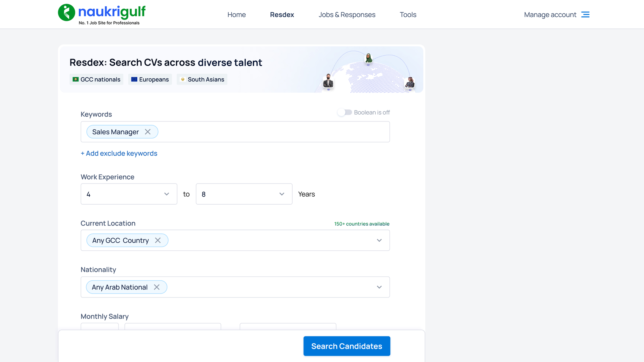Click the Add exclude keywords link
Image resolution: width=644 pixels, height=362 pixels.
(119, 153)
